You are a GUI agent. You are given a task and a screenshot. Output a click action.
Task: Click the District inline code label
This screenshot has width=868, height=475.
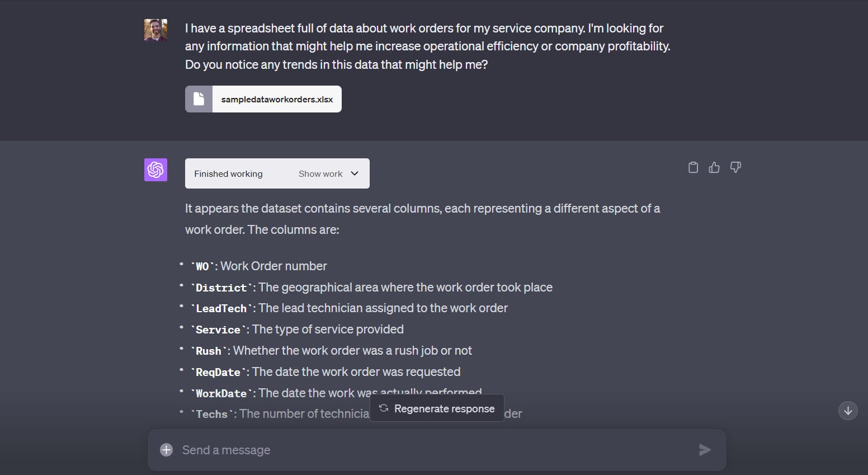pyautogui.click(x=221, y=288)
